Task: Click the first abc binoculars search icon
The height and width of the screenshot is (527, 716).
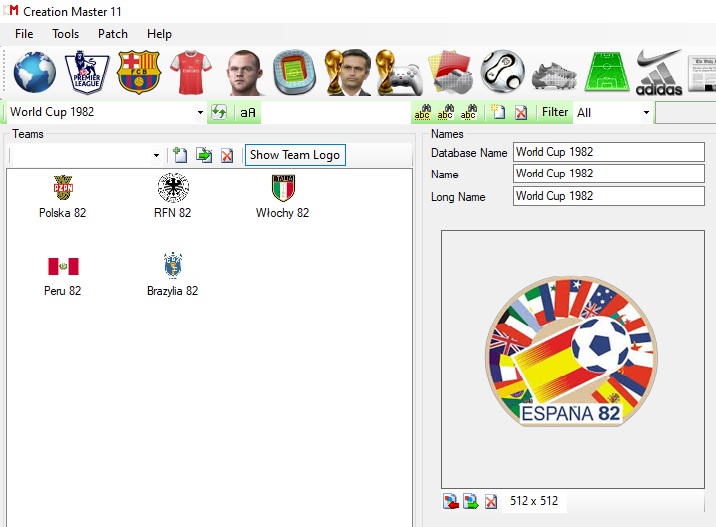Action: click(422, 112)
